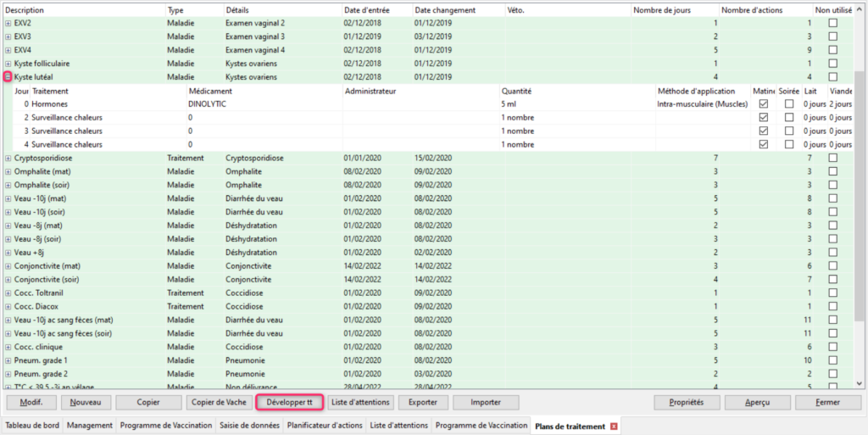Expand the EXV2 row
This screenshot has width=868, height=435.
pyautogui.click(x=8, y=23)
